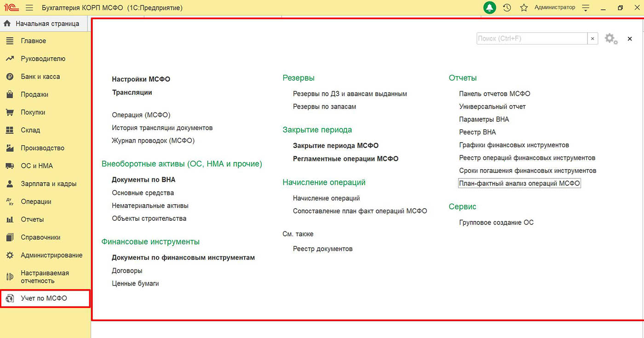644x338 pixels.
Task: Click the Учет по МСФО globe icon
Action: tap(10, 298)
